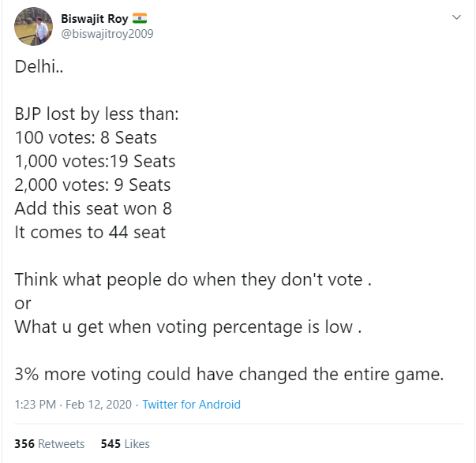
Task: Click the 1:23 PM Feb 12, 2020 timestamp
Action: (73, 405)
